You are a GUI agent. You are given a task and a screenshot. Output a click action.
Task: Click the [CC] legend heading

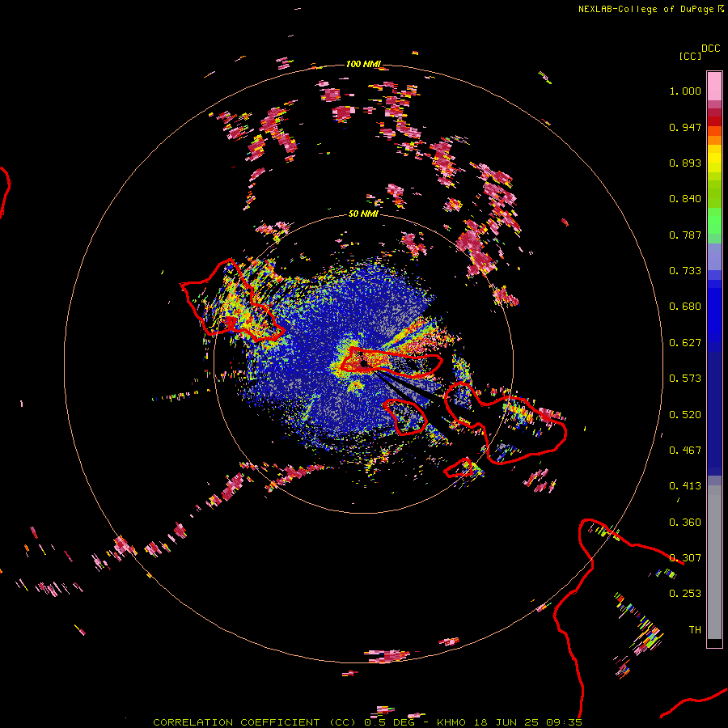(x=690, y=56)
